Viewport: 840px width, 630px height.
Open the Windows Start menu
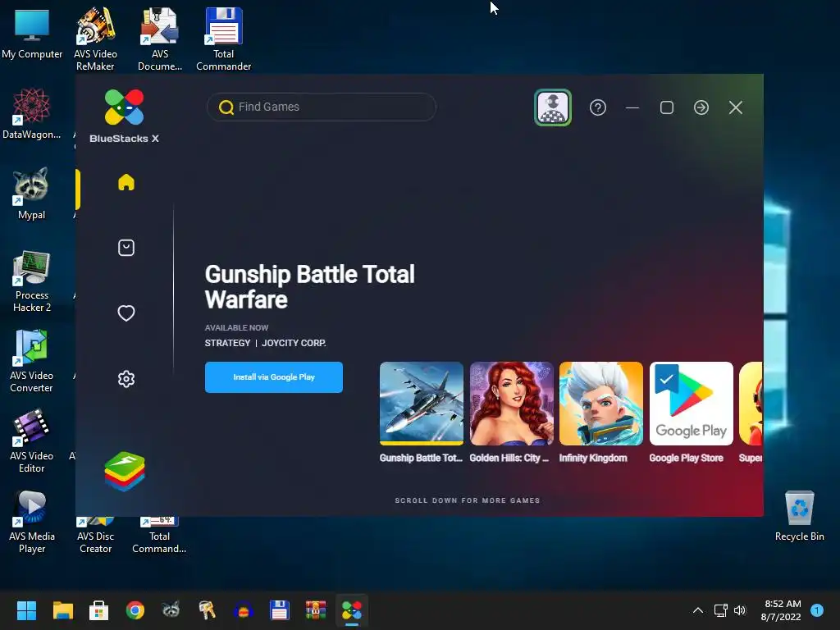point(26,610)
